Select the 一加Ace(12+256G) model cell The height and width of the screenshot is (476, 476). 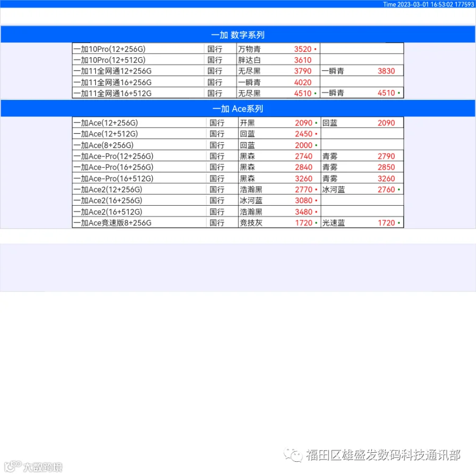coord(139,123)
